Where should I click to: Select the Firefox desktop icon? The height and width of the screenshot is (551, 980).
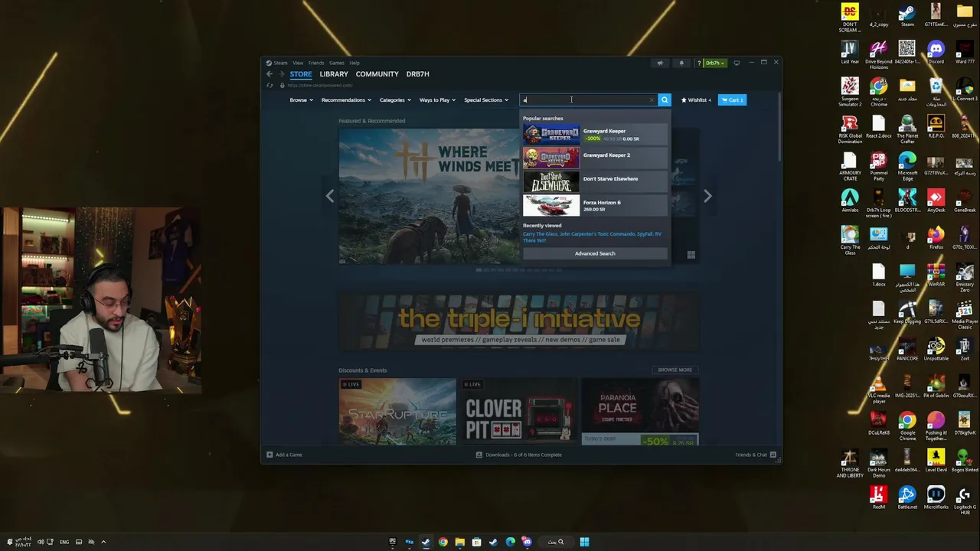tap(936, 238)
